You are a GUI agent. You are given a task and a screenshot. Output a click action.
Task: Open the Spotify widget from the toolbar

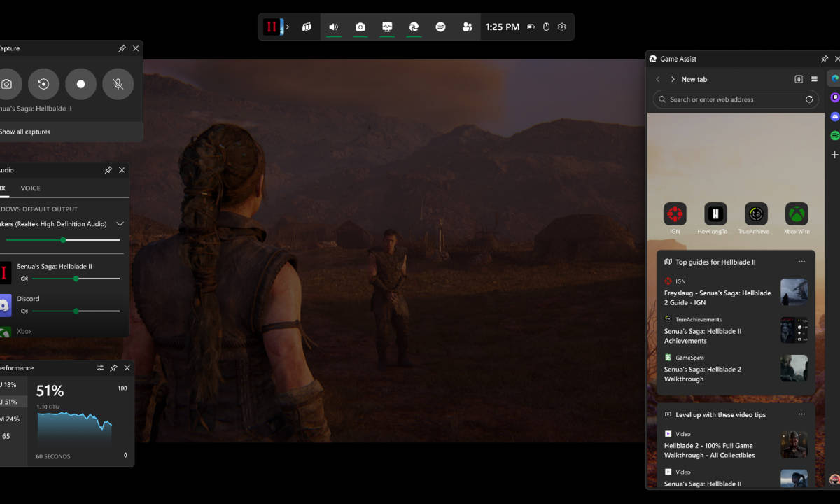click(440, 27)
